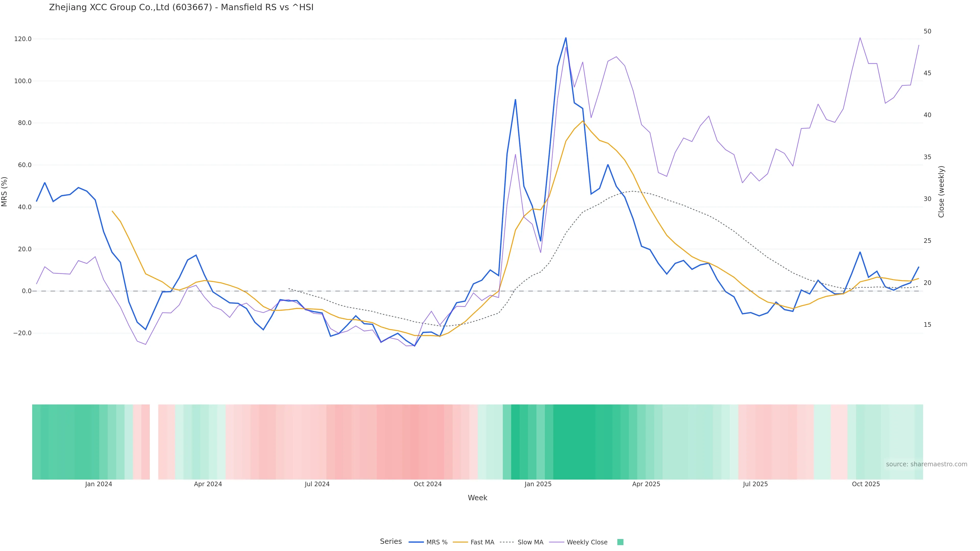Click the orange Fast MA legend line icon
980x551 pixels.
pos(460,542)
